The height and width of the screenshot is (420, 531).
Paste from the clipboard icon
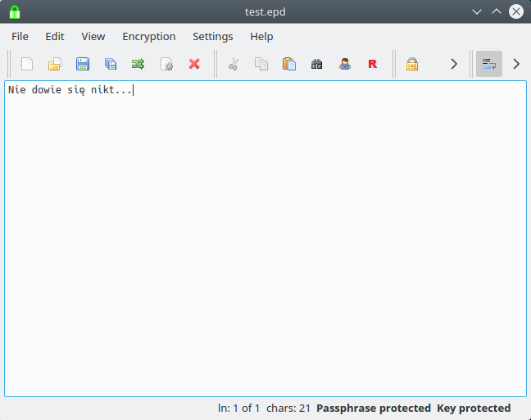coord(289,64)
